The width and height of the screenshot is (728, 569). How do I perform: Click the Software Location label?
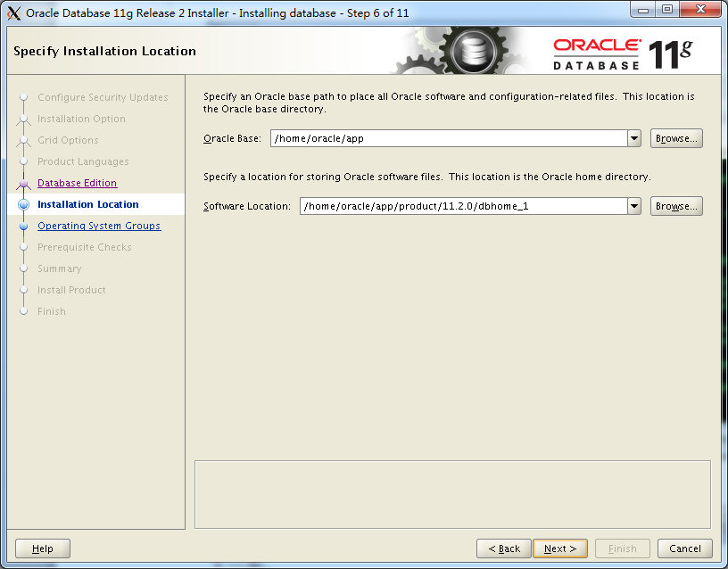click(x=247, y=206)
